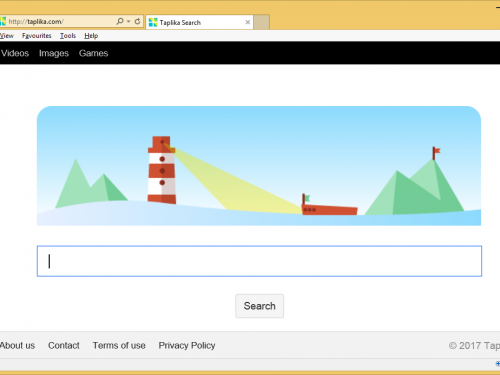Go to the Videos section
This screenshot has width=500, height=375.
tap(15, 53)
